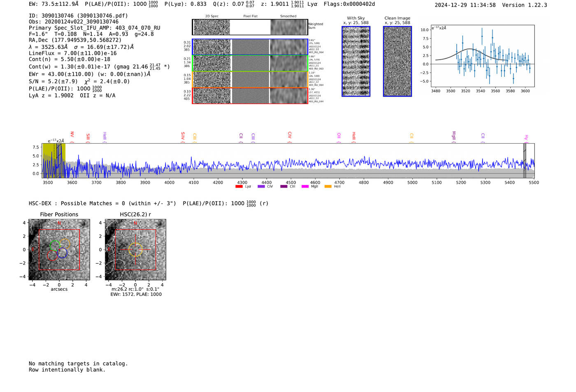The height and width of the screenshot is (392, 576).
Task: Click the λ = 3525.63Å line
Action: pos(81,47)
